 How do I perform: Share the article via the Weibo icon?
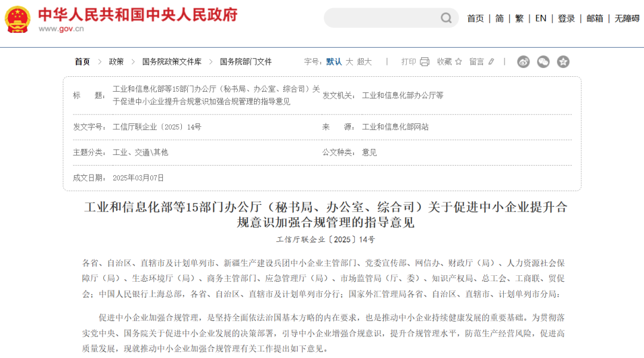click(523, 61)
